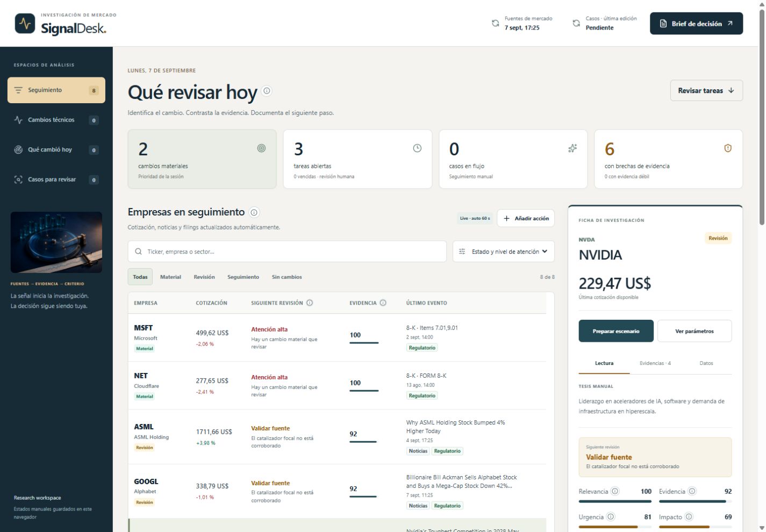Click the refresh icon beside Fuentes de mercado
Viewport: 766px width, 532px height.
pos(496,23)
